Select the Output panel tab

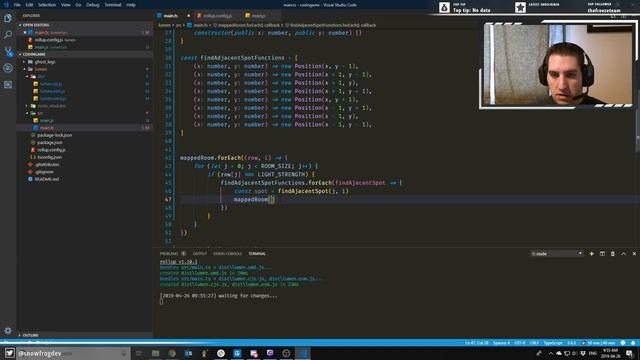[200, 253]
